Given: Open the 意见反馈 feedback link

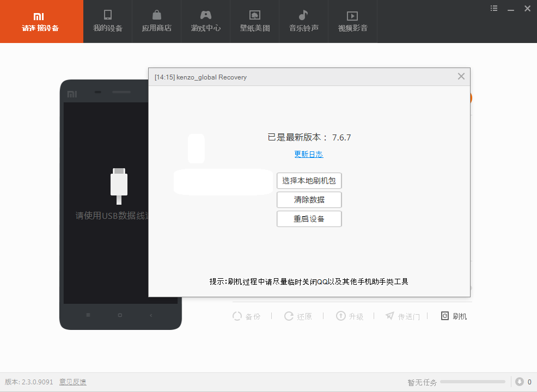Looking at the screenshot, I should [72, 382].
